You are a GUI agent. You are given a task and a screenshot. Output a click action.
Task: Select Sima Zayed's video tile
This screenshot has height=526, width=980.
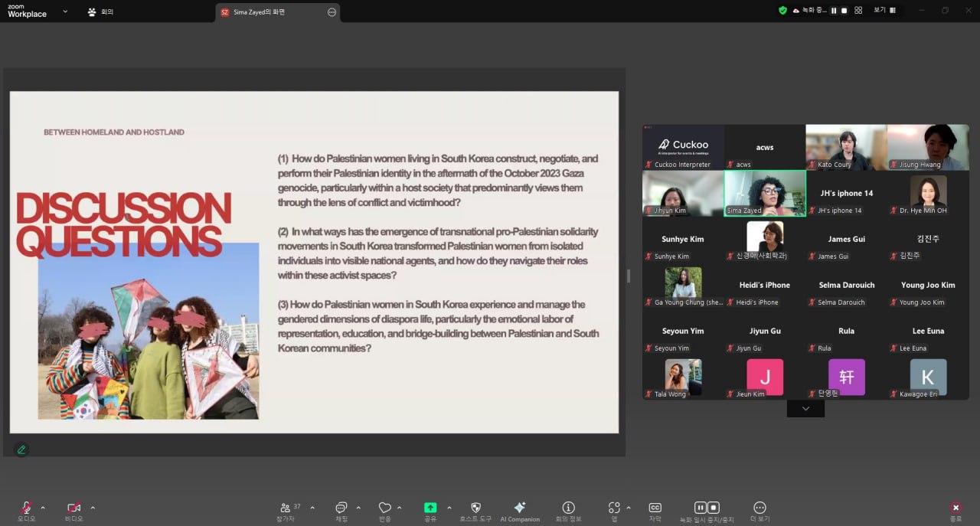click(765, 193)
